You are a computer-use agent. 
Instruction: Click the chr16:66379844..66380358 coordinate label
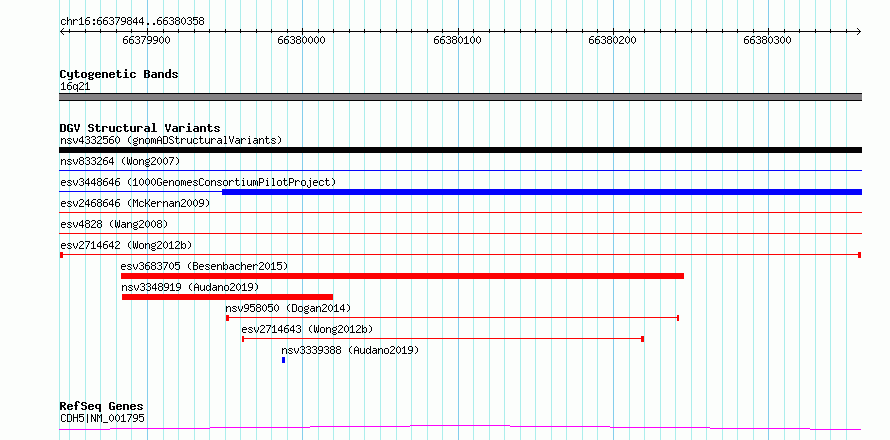pyautogui.click(x=132, y=22)
